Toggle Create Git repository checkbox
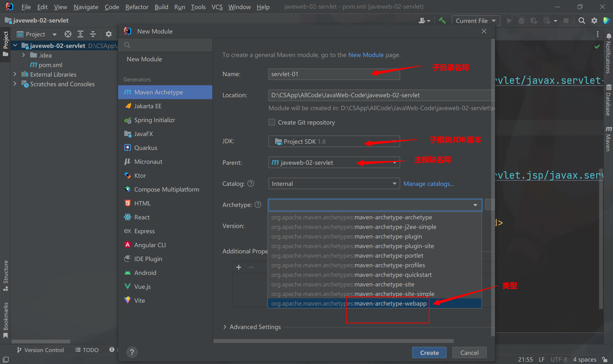 (272, 122)
